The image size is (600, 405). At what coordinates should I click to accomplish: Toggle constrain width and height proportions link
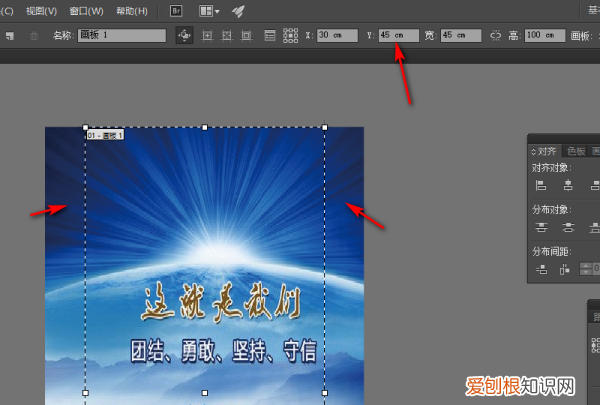pos(496,36)
